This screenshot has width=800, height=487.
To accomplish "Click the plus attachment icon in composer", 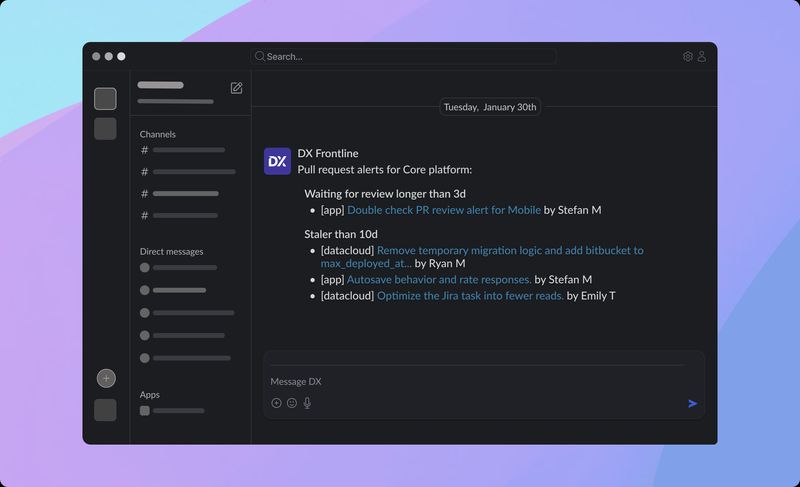I will (276, 403).
